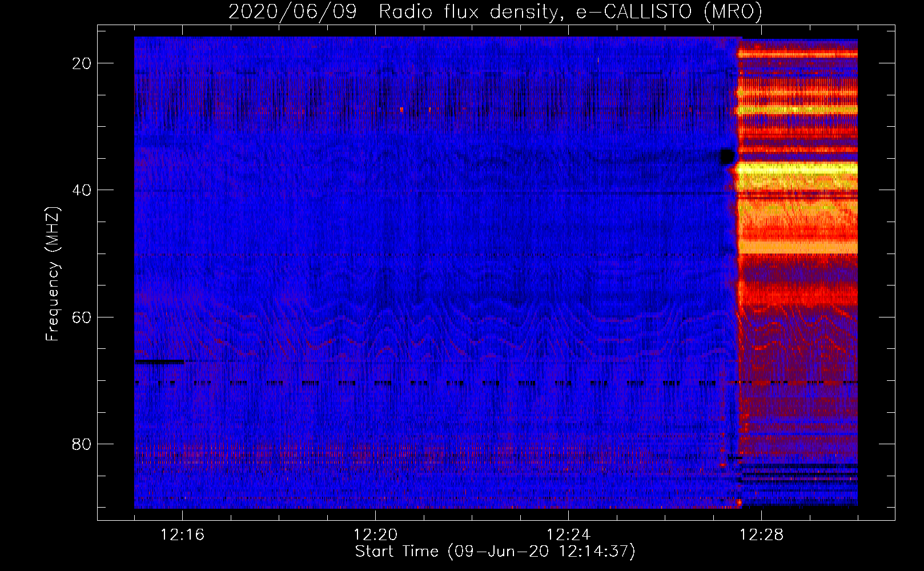Click the 20 MHz frequency tick label
Viewport: 924px width, 571px height.
coord(82,63)
